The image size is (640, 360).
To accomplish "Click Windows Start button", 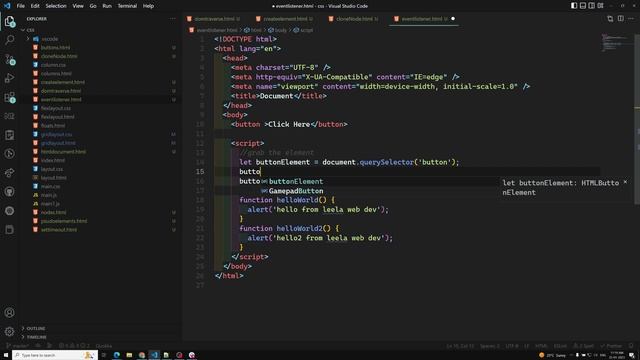I will [x=6, y=355].
